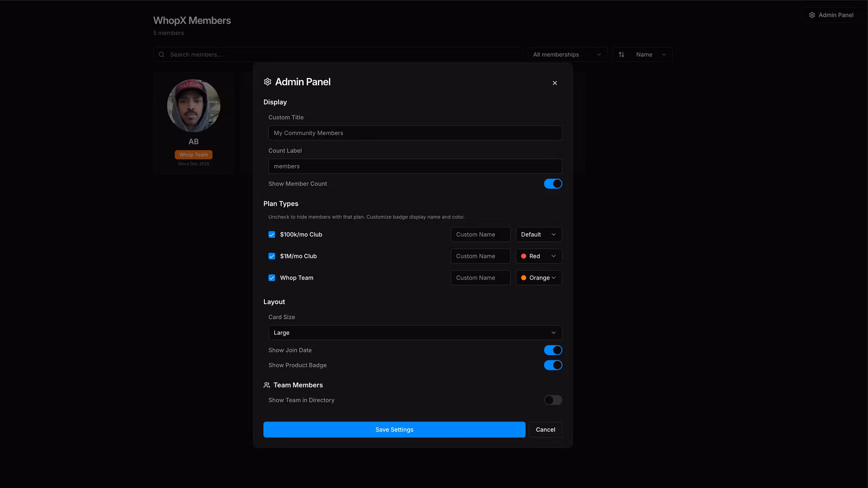Viewport: 868px width, 488px height.
Task: Click the Custom Name field for $1M/mo Club
Action: (480, 256)
